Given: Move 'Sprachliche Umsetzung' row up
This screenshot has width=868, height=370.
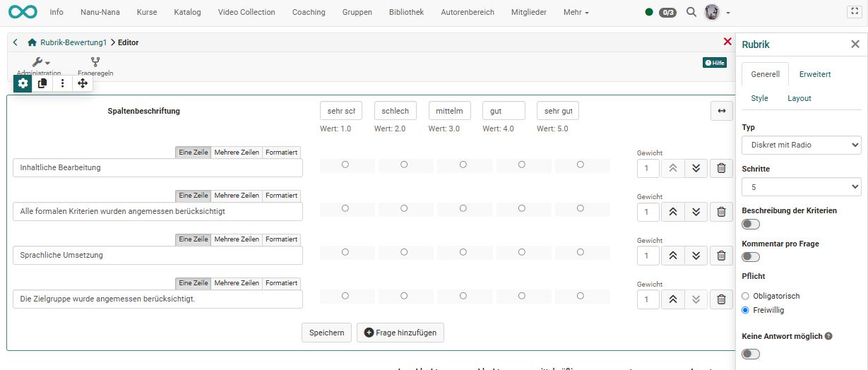Looking at the screenshot, I should coord(673,256).
